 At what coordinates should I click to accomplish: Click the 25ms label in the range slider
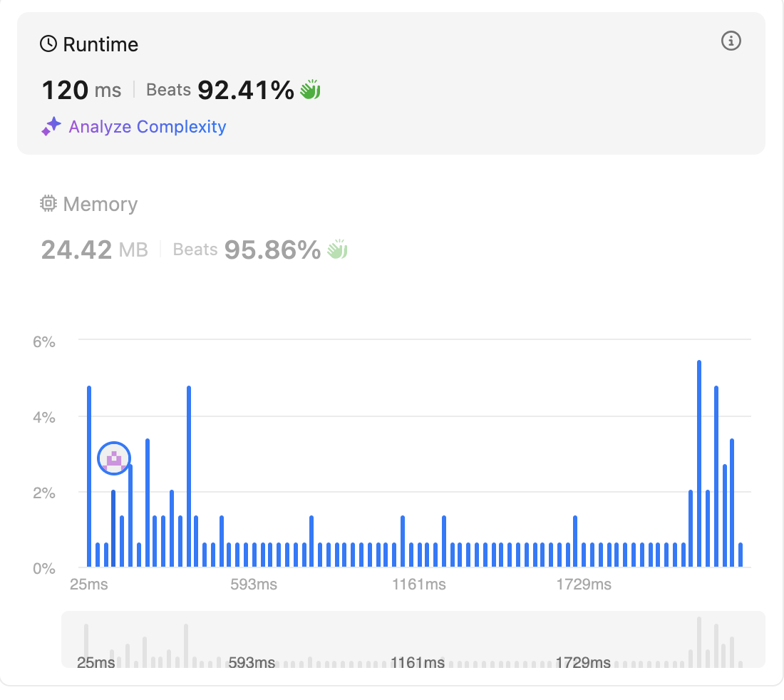96,663
